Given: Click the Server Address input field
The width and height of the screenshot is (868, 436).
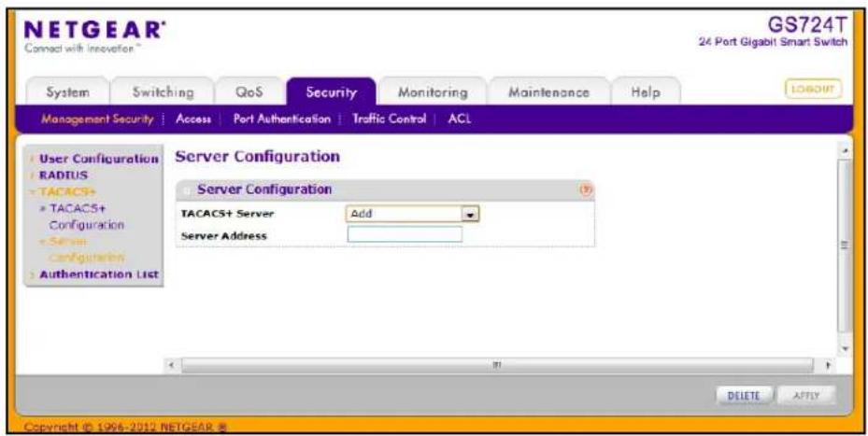Looking at the screenshot, I should point(405,234).
